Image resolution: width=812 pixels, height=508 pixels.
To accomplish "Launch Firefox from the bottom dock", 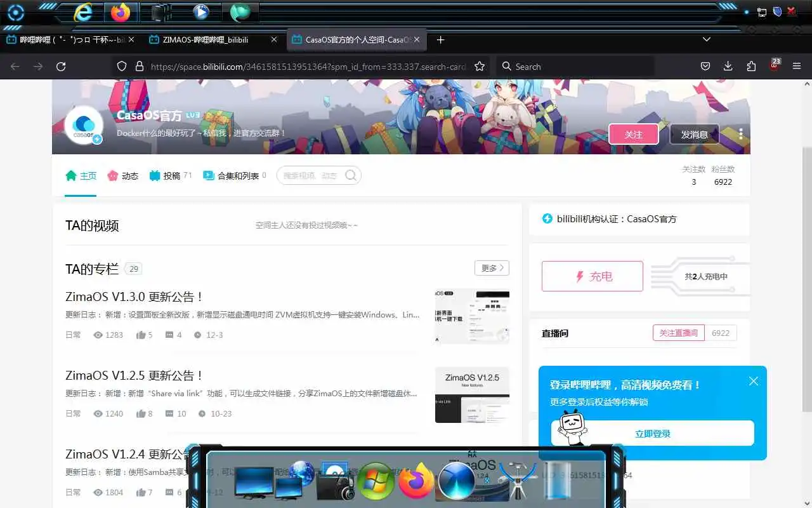I will (416, 481).
